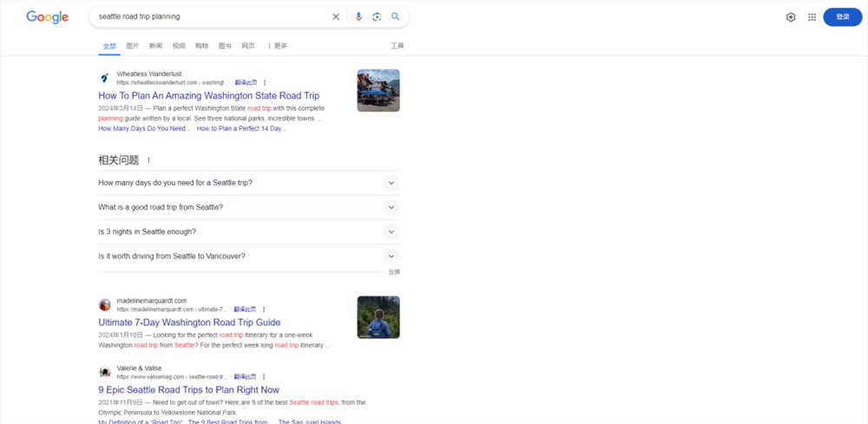Open the Google apps grid
This screenshot has width=868, height=424.
(x=812, y=17)
